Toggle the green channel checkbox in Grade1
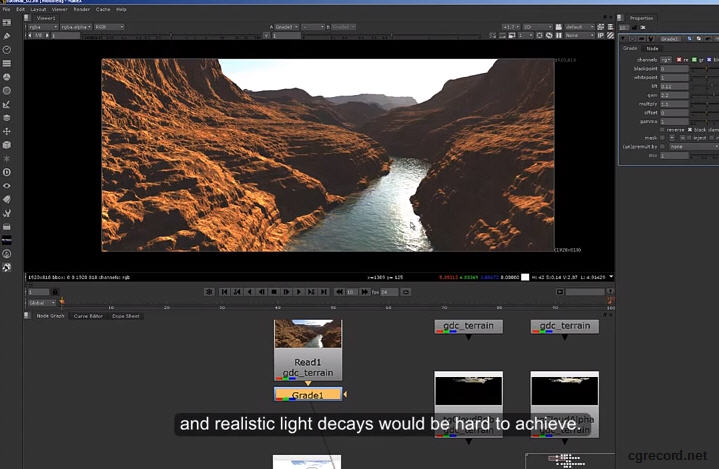The width and height of the screenshot is (719, 469). (x=694, y=60)
